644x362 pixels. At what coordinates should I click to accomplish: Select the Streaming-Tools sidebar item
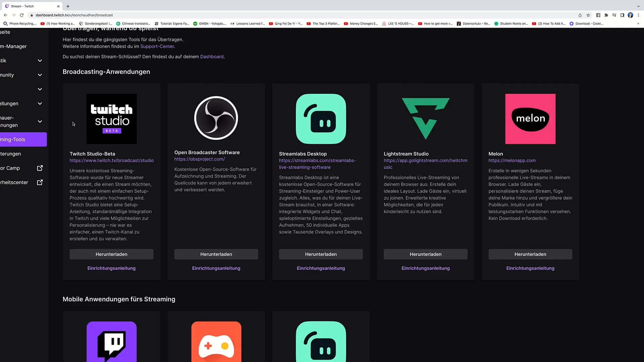point(23,139)
